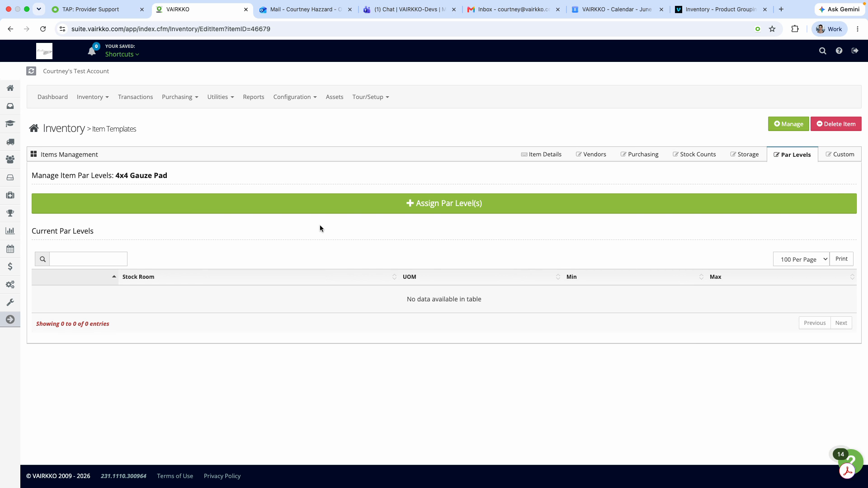Print the par levels table
Viewport: 868px width, 488px height.
841,259
